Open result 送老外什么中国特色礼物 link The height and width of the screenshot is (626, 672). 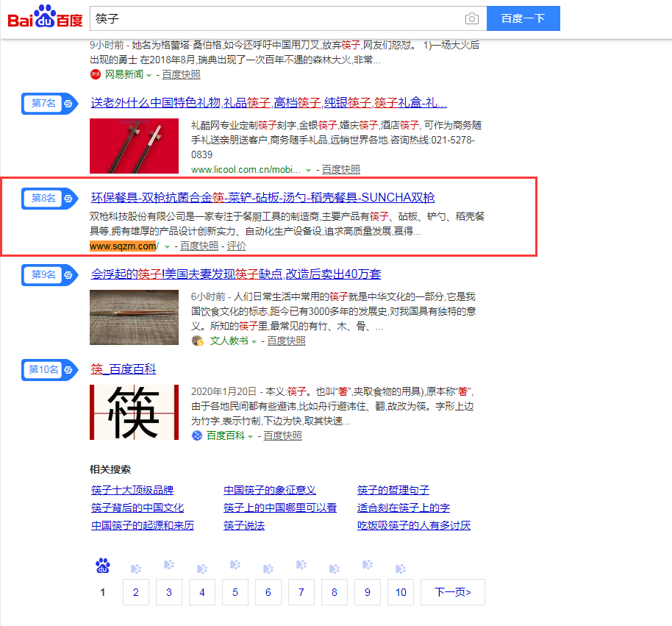(x=268, y=102)
